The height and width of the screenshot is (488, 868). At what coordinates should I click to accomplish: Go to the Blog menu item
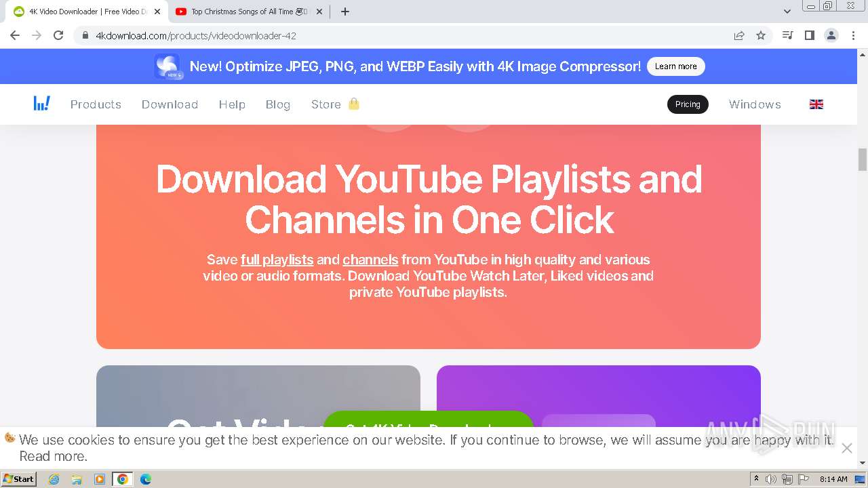point(278,104)
